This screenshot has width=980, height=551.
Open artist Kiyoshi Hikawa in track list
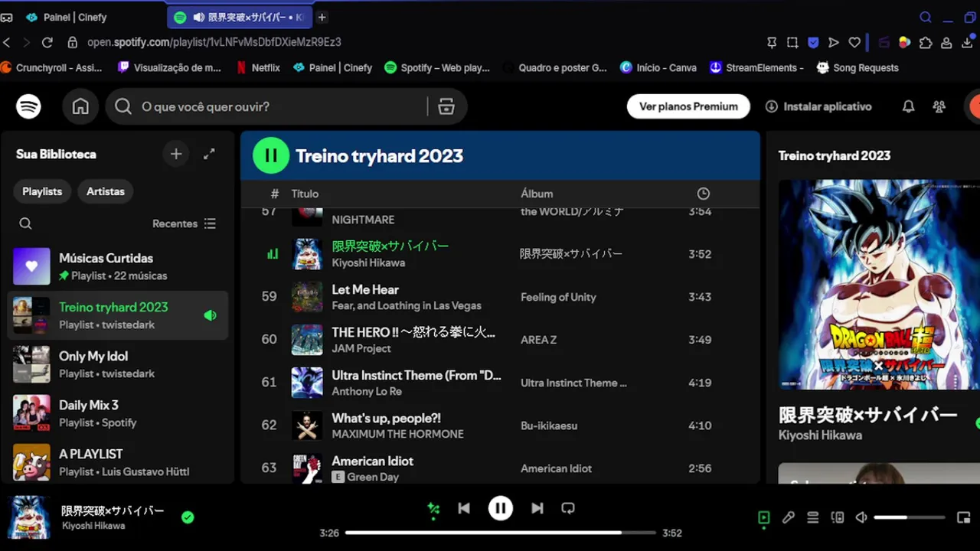click(x=368, y=262)
